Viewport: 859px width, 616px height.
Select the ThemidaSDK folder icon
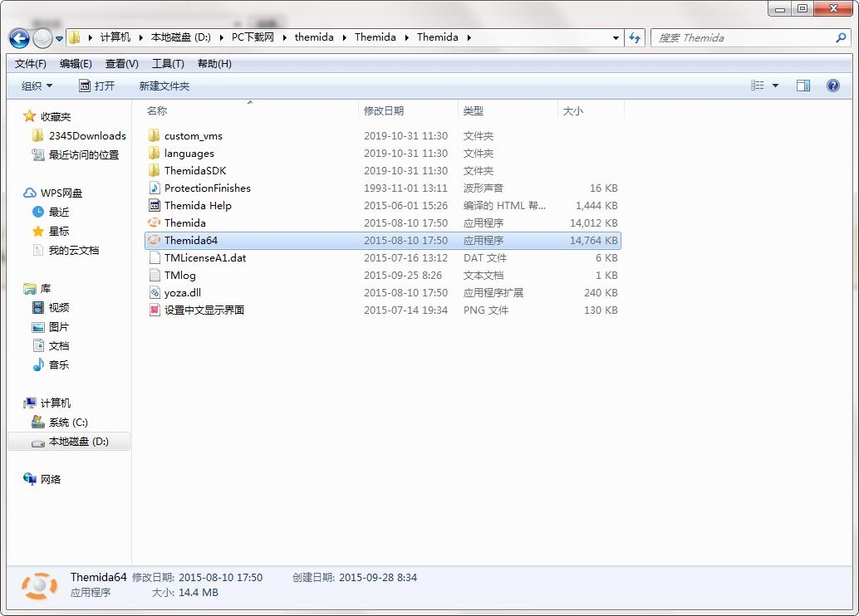click(x=155, y=170)
